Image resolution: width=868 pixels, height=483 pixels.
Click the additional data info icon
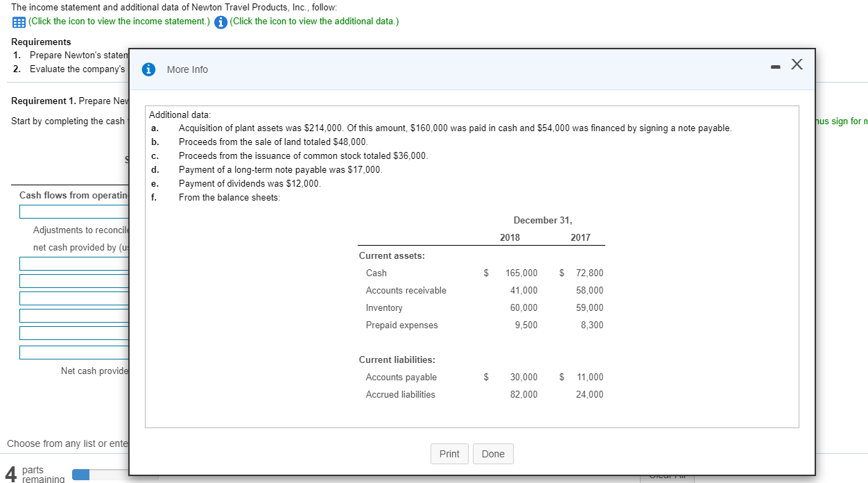pyautogui.click(x=220, y=21)
